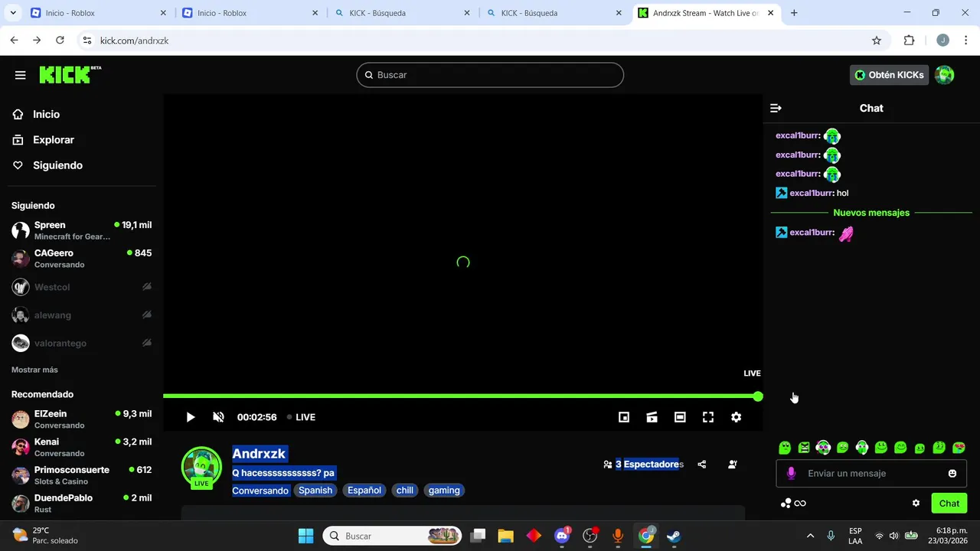
Task: Focus the Enviar un mensaje chat input
Action: 871,474
